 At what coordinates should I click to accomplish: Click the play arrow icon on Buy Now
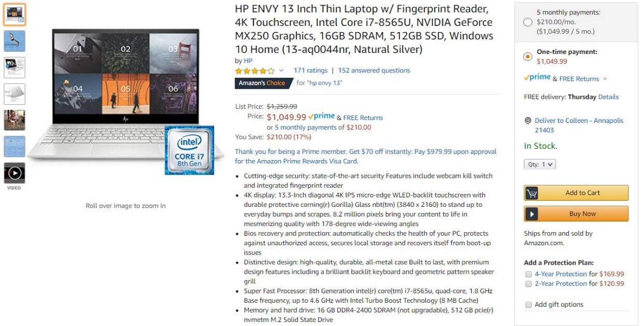point(532,214)
